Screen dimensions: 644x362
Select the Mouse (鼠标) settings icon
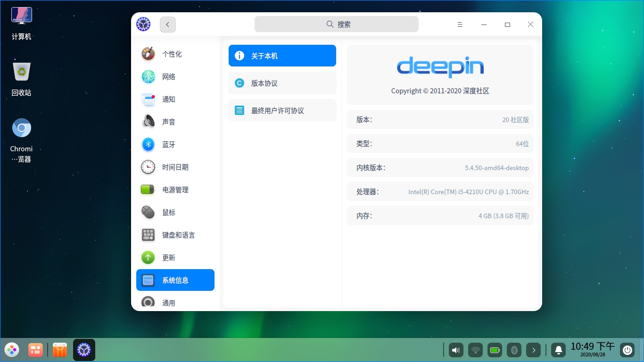(x=149, y=213)
